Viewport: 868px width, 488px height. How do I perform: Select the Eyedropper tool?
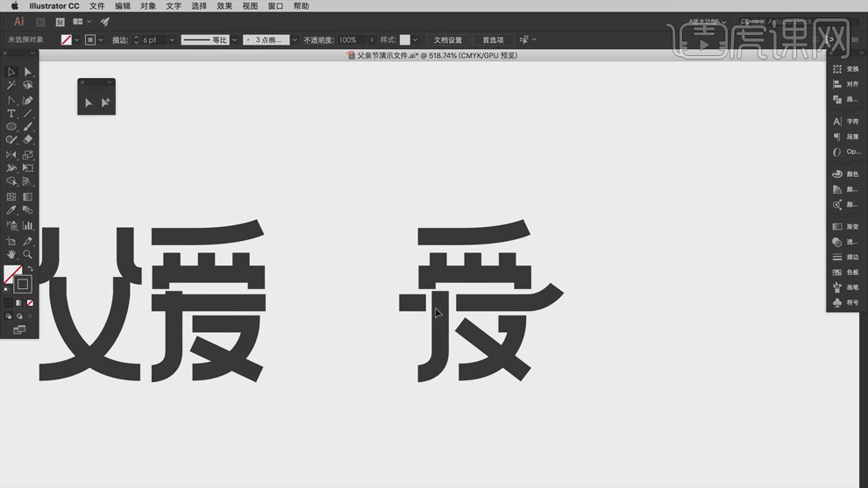tap(11, 210)
